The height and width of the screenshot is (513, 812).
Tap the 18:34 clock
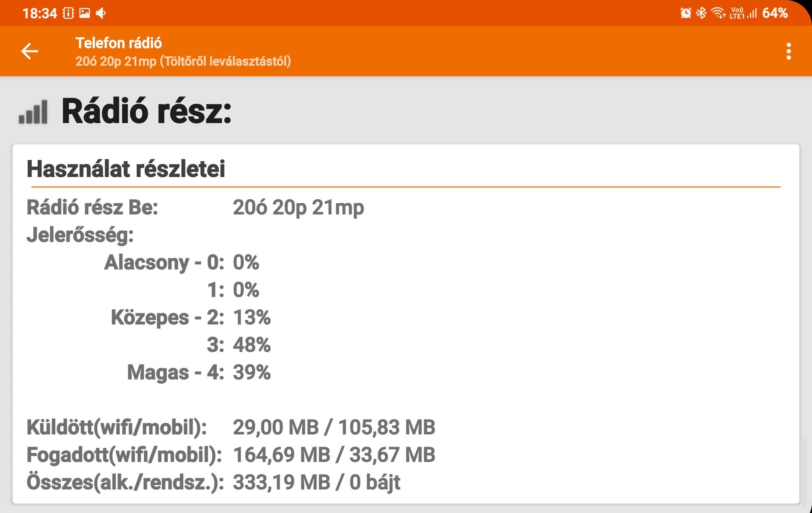coord(39,13)
